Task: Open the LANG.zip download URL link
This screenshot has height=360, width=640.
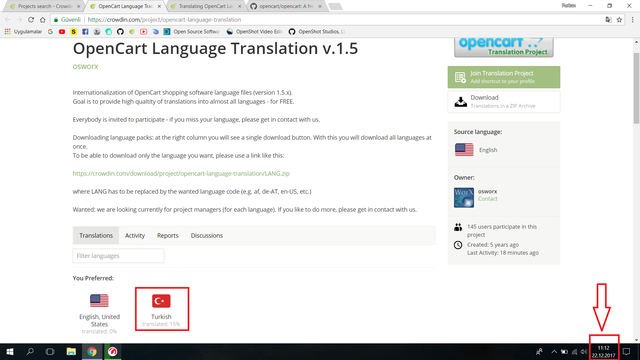Action: coord(181,173)
